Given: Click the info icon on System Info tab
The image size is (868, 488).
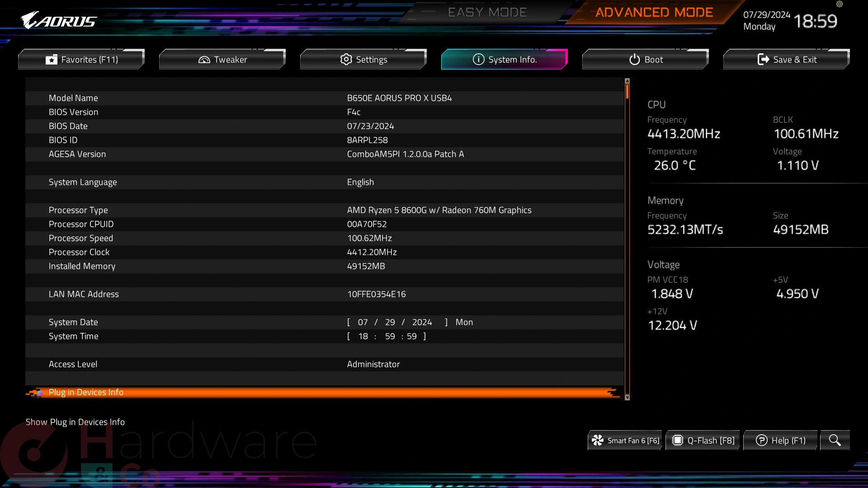Looking at the screenshot, I should click(x=478, y=59).
